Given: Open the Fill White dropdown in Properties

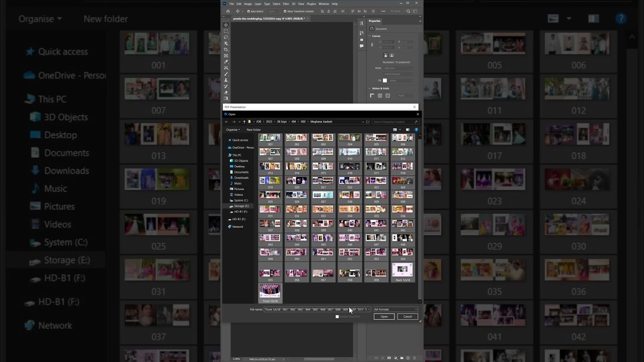Looking at the screenshot, I should tap(401, 80).
